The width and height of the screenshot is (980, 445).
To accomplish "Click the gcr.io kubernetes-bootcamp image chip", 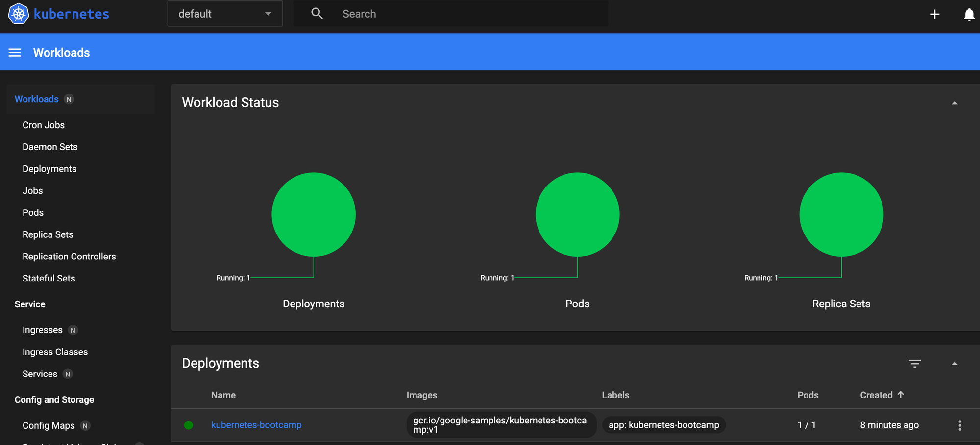I will [501, 425].
